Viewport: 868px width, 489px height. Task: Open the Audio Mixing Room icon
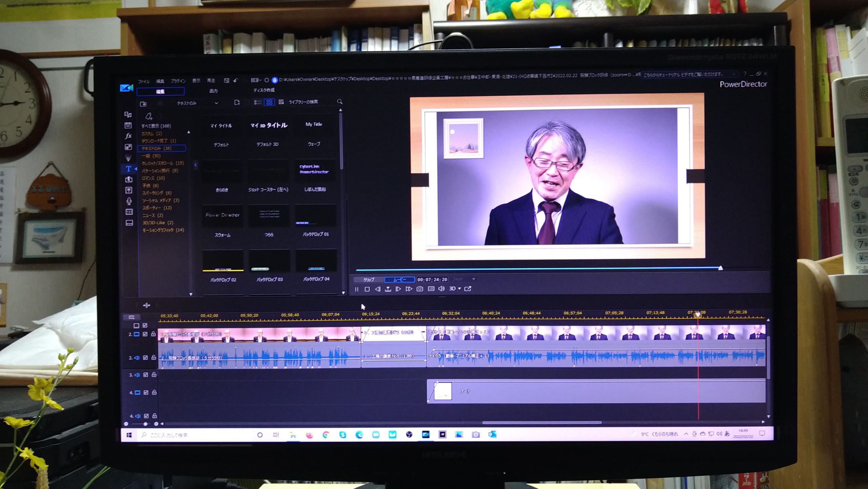pyautogui.click(x=129, y=190)
